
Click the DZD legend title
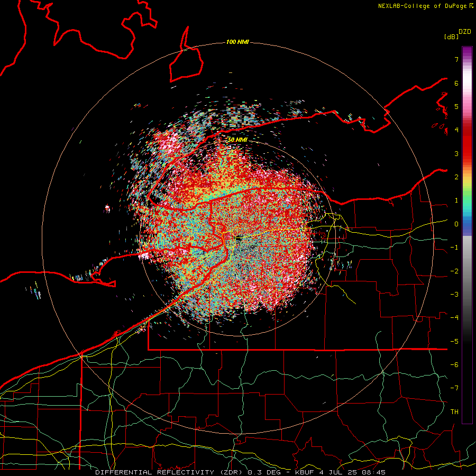(x=465, y=32)
